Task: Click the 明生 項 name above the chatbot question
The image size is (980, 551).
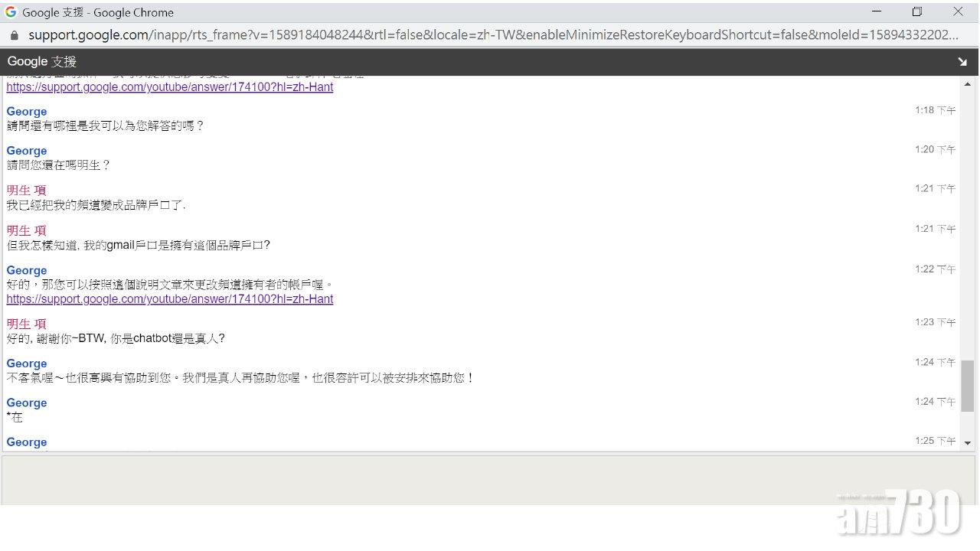Action: pos(27,324)
